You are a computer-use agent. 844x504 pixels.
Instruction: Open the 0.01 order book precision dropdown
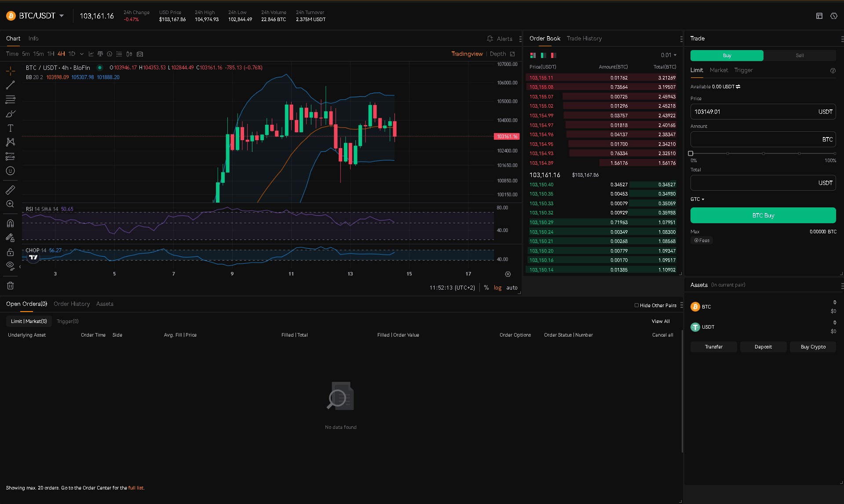point(668,55)
